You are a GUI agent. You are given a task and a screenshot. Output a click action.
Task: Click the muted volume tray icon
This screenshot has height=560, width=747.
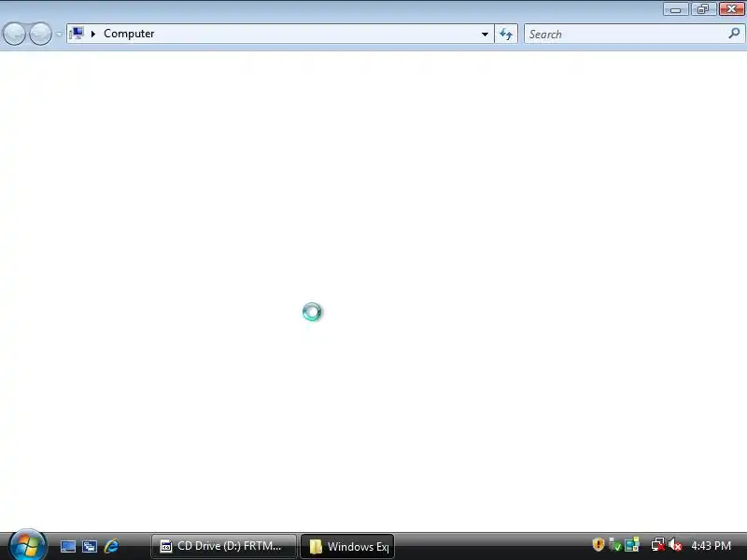674,545
